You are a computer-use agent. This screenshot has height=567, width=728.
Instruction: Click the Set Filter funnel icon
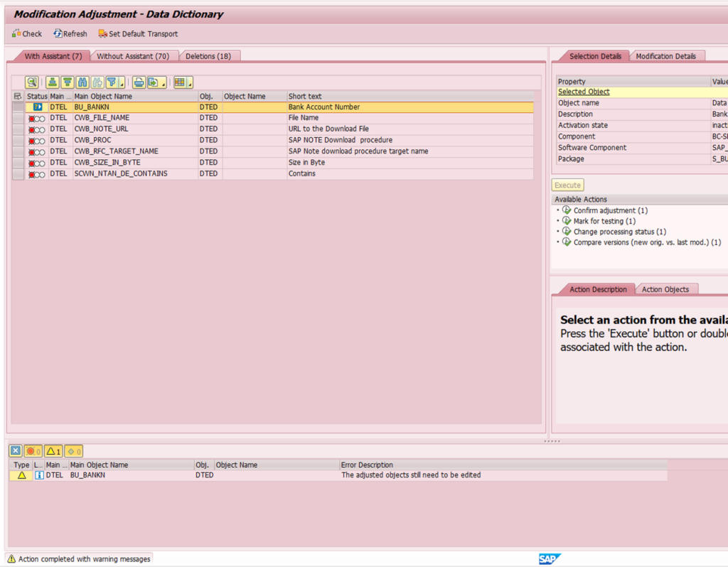(x=112, y=82)
